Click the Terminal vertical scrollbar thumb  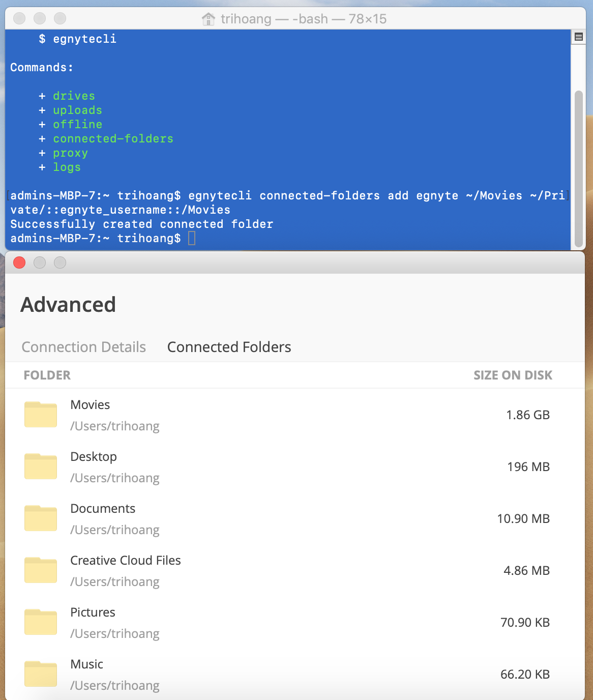[x=578, y=168]
